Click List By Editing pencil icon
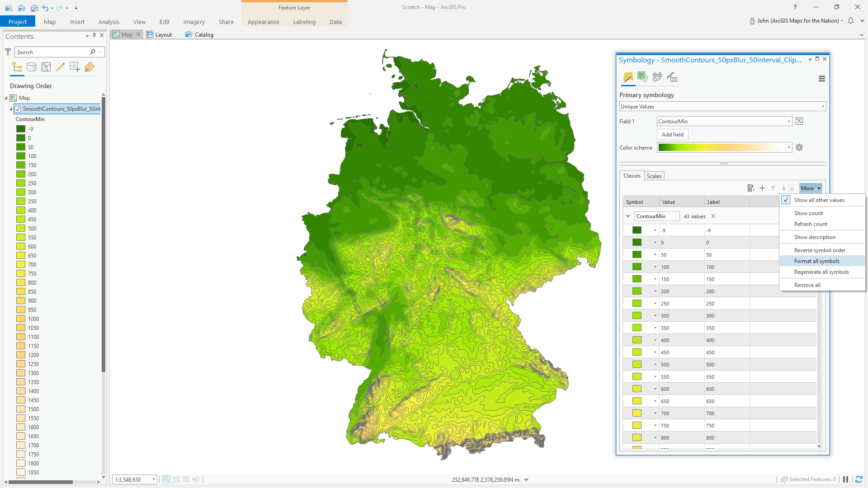Screen dimensions: 868x488 [x=60, y=67]
